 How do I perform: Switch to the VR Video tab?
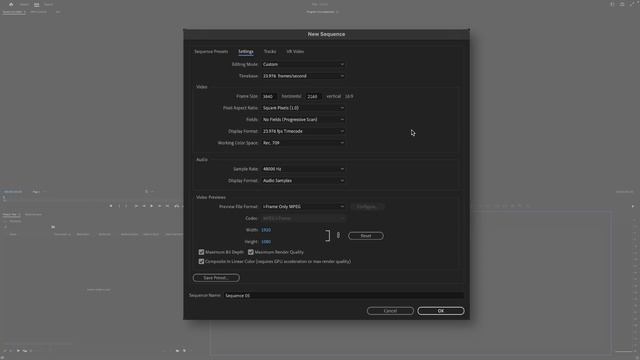coord(295,52)
